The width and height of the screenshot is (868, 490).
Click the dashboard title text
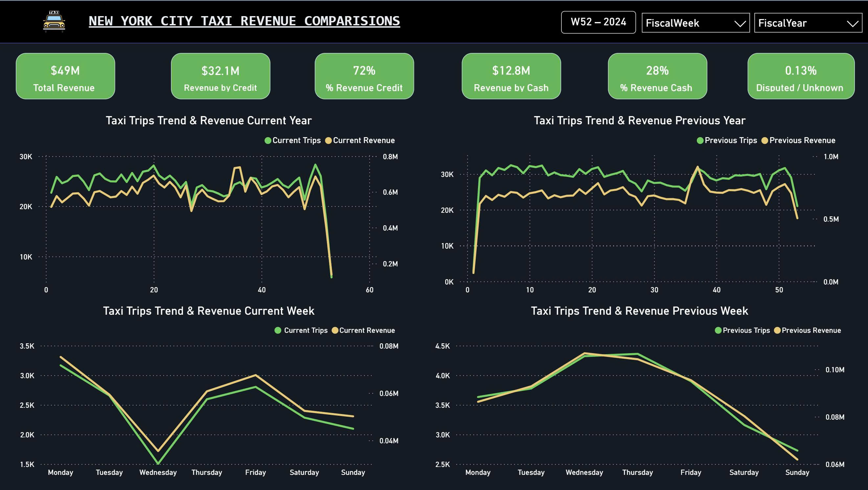tap(244, 21)
